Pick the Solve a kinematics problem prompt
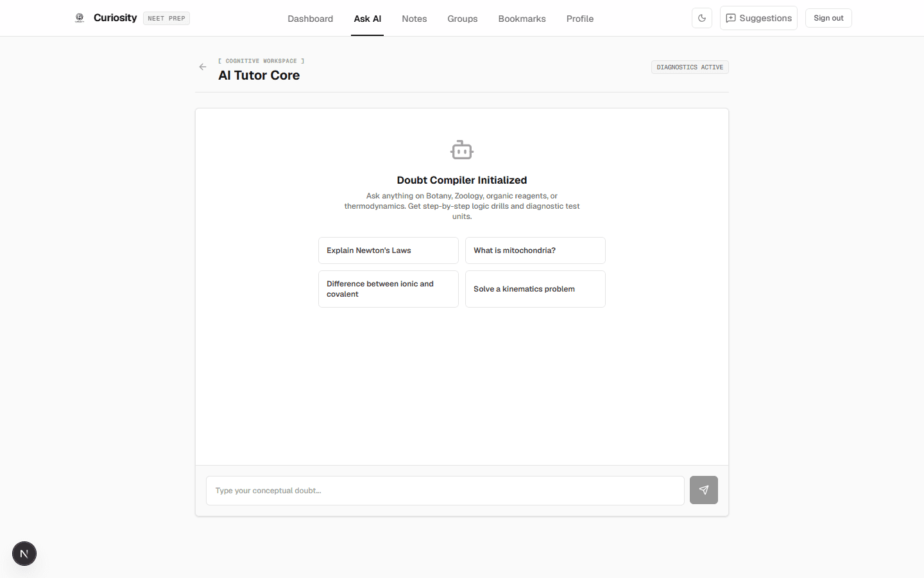 535,289
